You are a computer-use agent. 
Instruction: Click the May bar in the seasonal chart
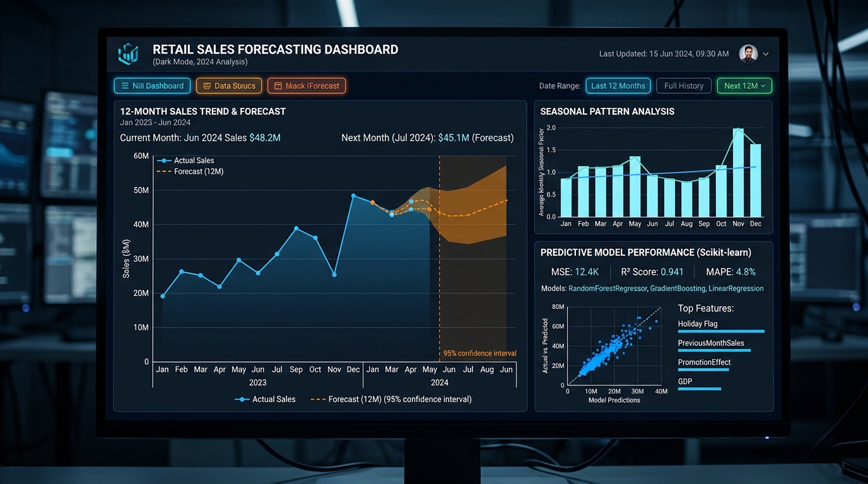pos(635,187)
